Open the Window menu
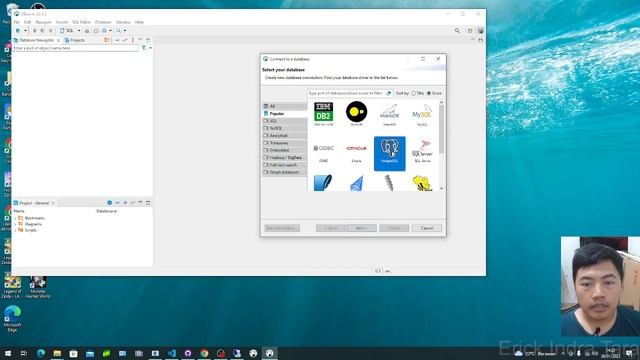Screen dimensions: 640x360 (123, 22)
